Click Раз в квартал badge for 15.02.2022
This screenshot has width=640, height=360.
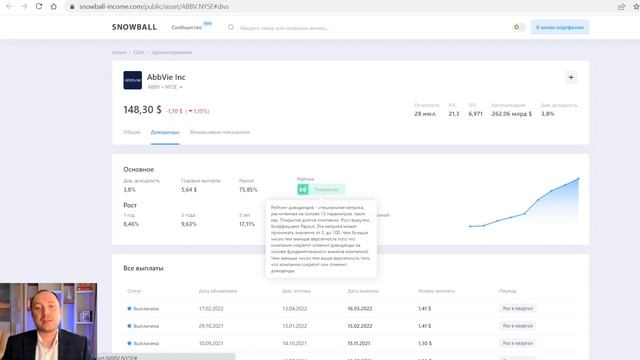[518, 326]
